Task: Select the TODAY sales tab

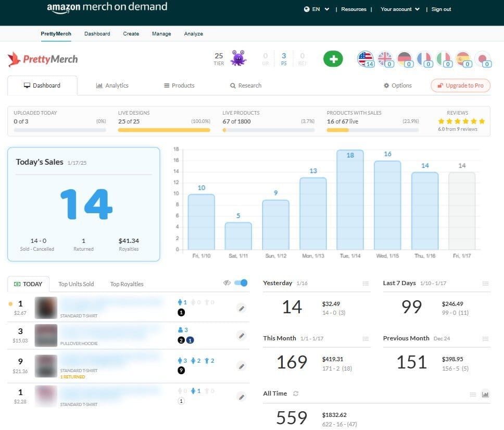Action: pos(28,284)
